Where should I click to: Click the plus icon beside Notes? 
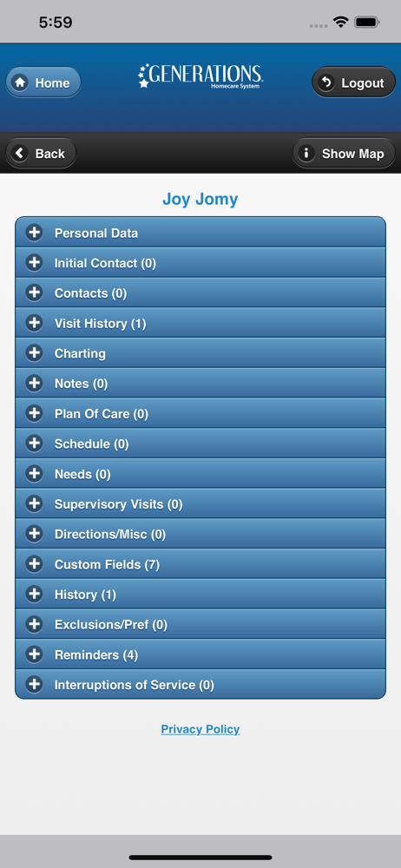pyautogui.click(x=35, y=383)
